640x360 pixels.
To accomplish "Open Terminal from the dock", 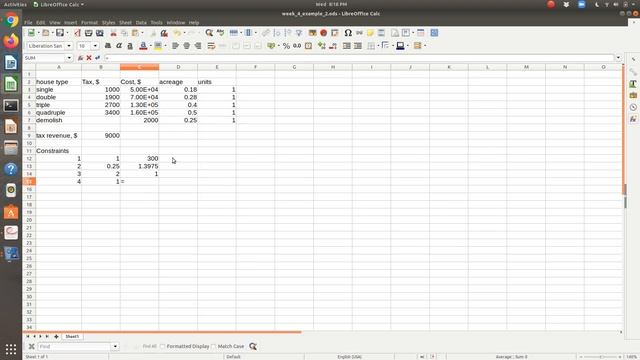I will pyautogui.click(x=11, y=105).
